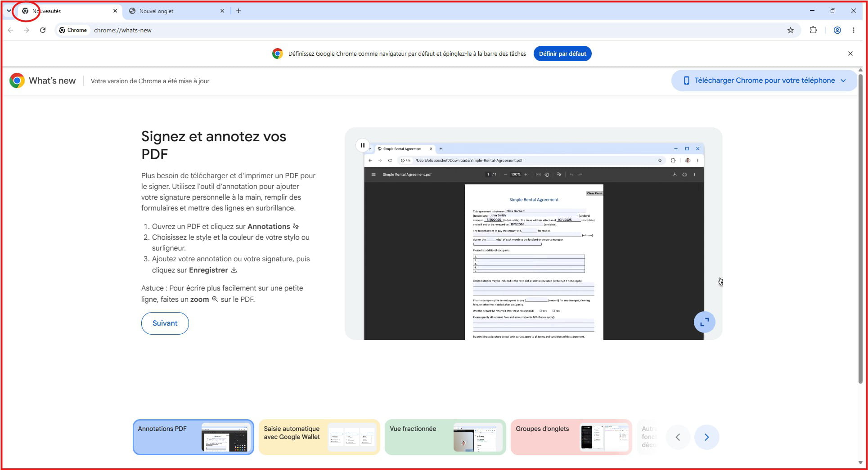Open the tab search dropdown arrow
The height and width of the screenshot is (470, 868).
click(9, 11)
